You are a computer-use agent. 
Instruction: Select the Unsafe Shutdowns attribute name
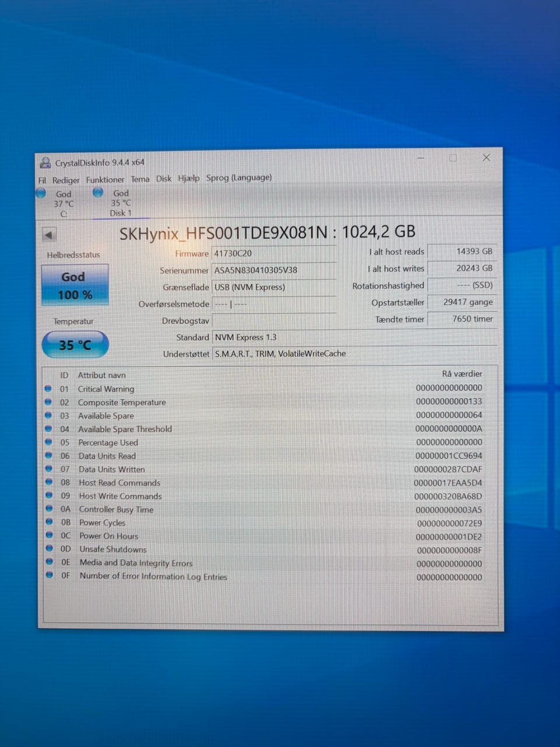113,550
